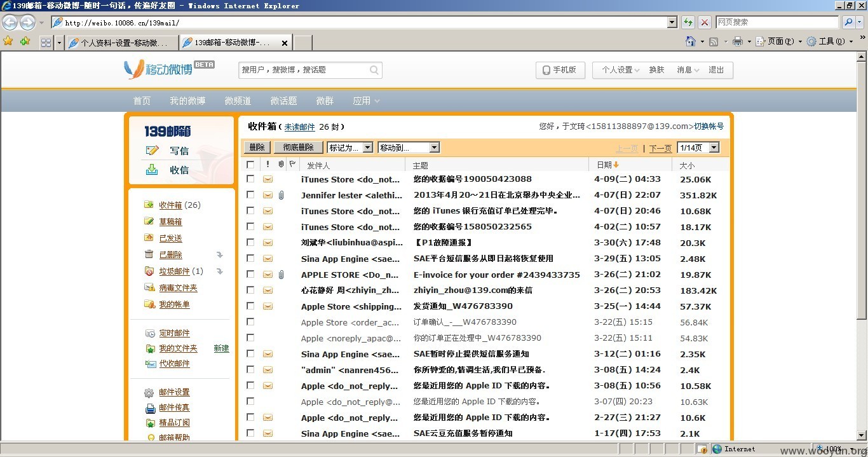Check the 心花静好 周 email checkbox
The height and width of the screenshot is (457, 868).
coord(250,290)
